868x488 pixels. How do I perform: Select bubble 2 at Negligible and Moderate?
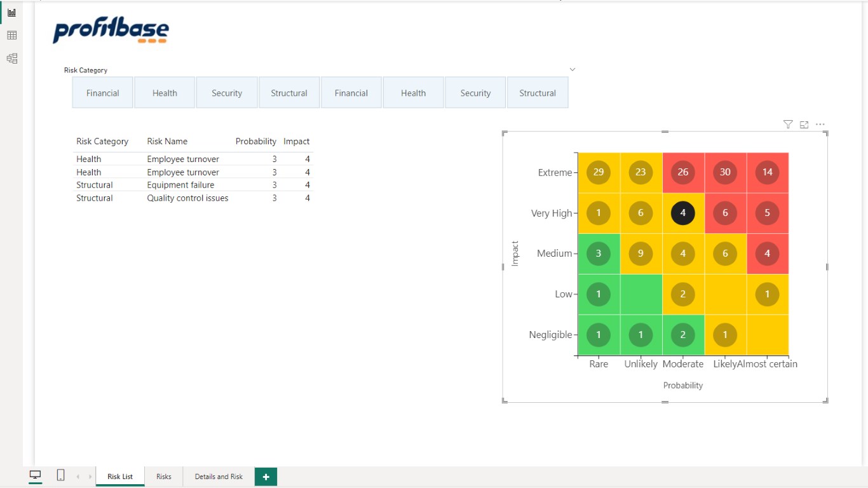pos(683,335)
